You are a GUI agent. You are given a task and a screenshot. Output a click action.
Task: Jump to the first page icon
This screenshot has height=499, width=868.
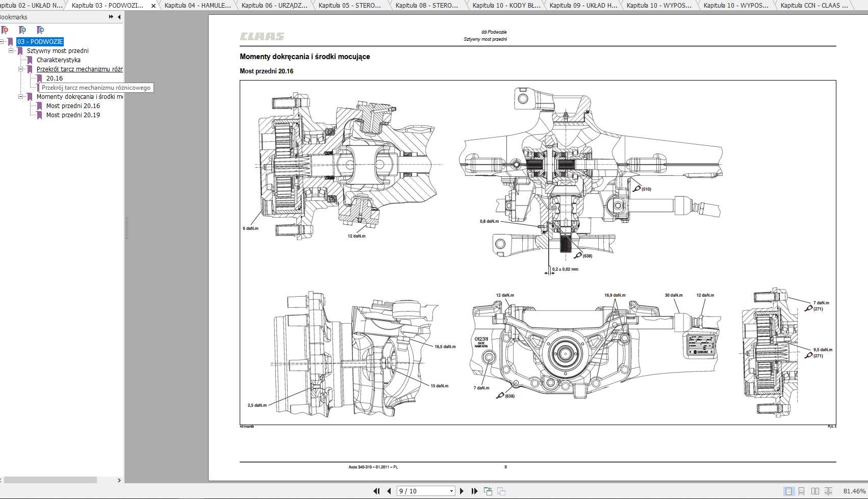pos(376,490)
